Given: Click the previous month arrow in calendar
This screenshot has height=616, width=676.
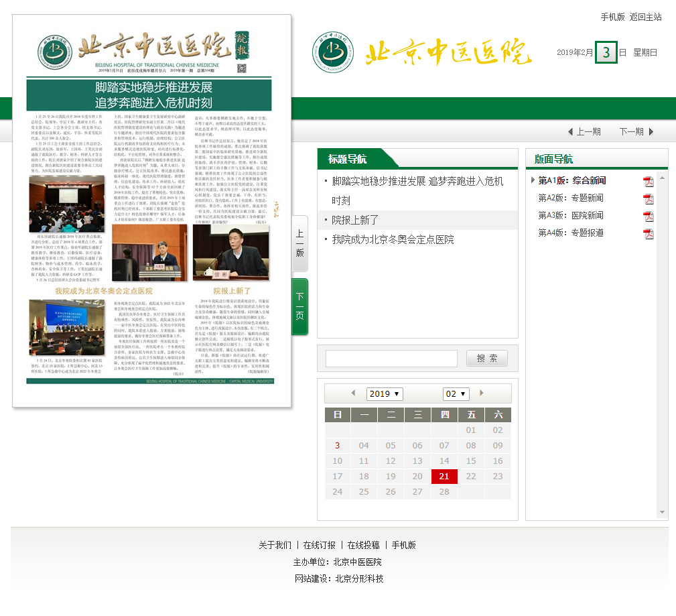Looking at the screenshot, I should (354, 393).
